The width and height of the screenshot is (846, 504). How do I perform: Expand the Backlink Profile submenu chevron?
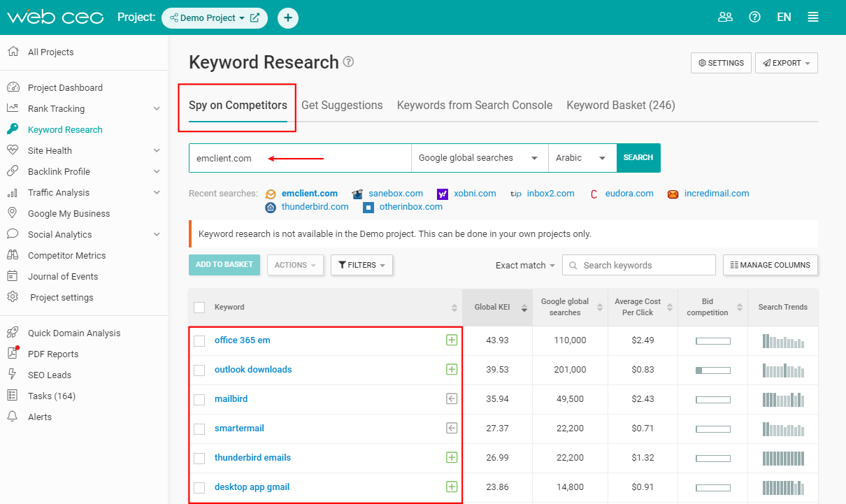pos(157,171)
